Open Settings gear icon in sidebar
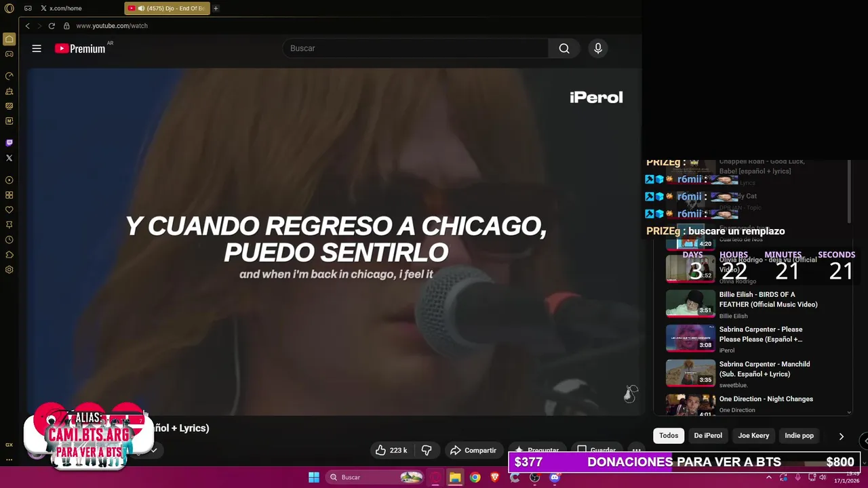The image size is (868, 488). (x=9, y=270)
